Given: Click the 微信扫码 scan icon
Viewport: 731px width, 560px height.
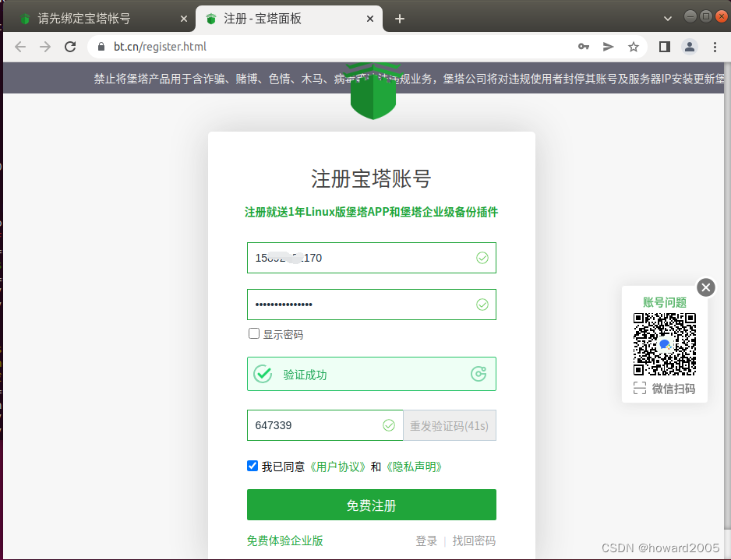Looking at the screenshot, I should pos(640,388).
